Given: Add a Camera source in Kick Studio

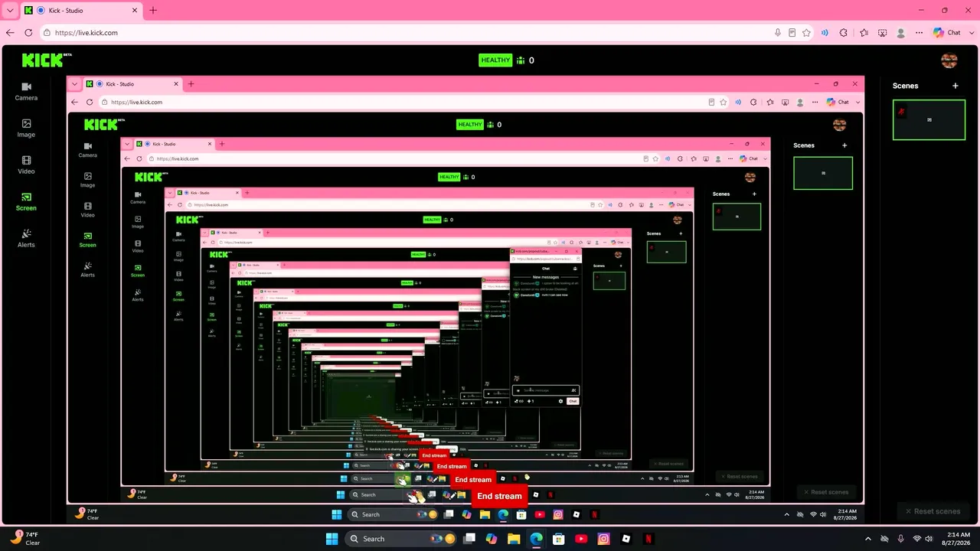Looking at the screenshot, I should [26, 91].
